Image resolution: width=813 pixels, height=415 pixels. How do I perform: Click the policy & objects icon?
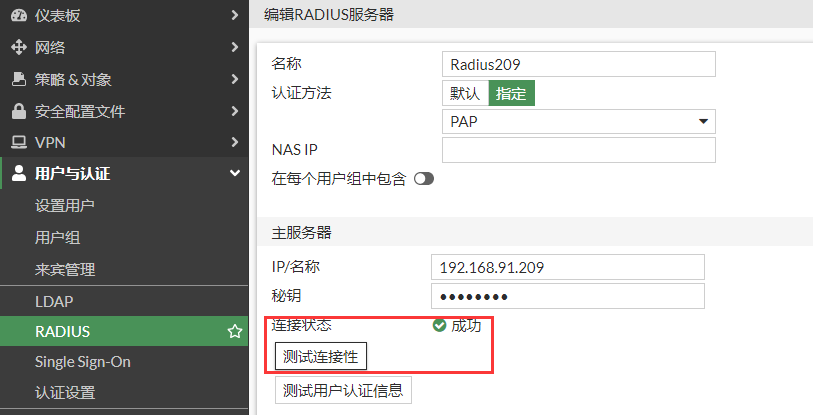tap(18, 79)
